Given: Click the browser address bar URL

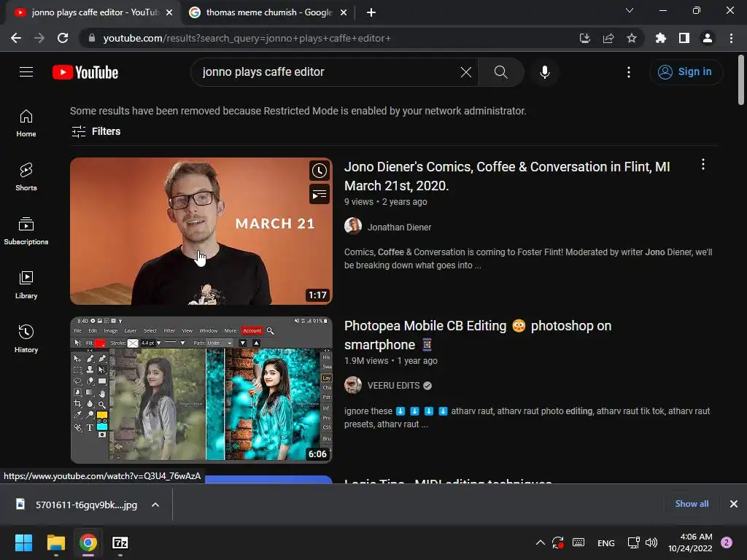Looking at the screenshot, I should pyautogui.click(x=247, y=38).
